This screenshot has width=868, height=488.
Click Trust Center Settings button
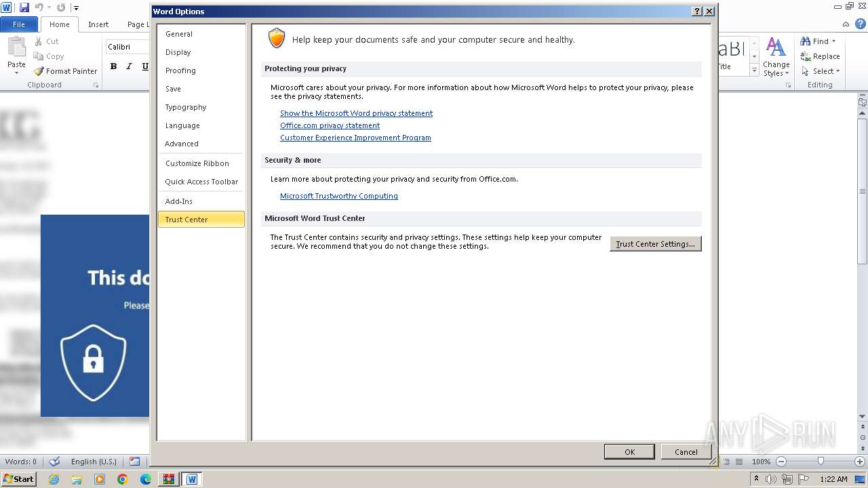656,244
